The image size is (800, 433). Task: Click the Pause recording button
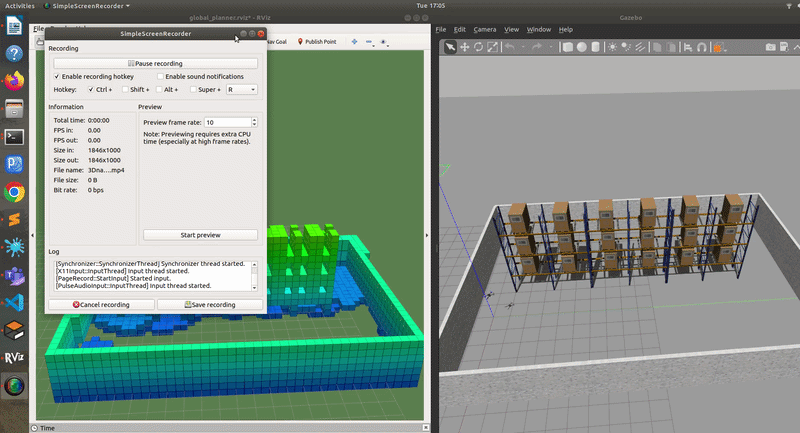click(155, 63)
